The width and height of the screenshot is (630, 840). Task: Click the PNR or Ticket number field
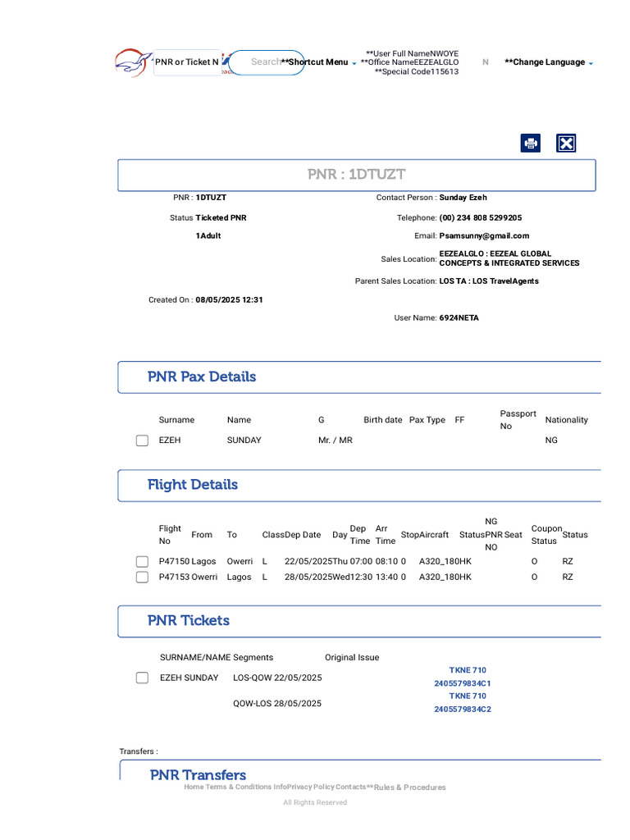click(x=187, y=62)
